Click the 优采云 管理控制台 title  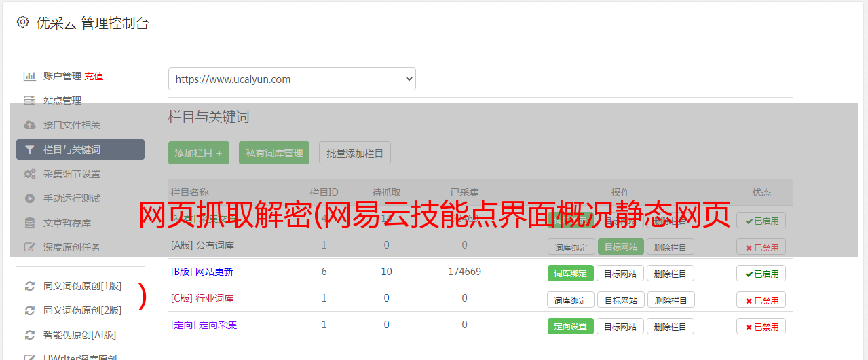pos(92,23)
